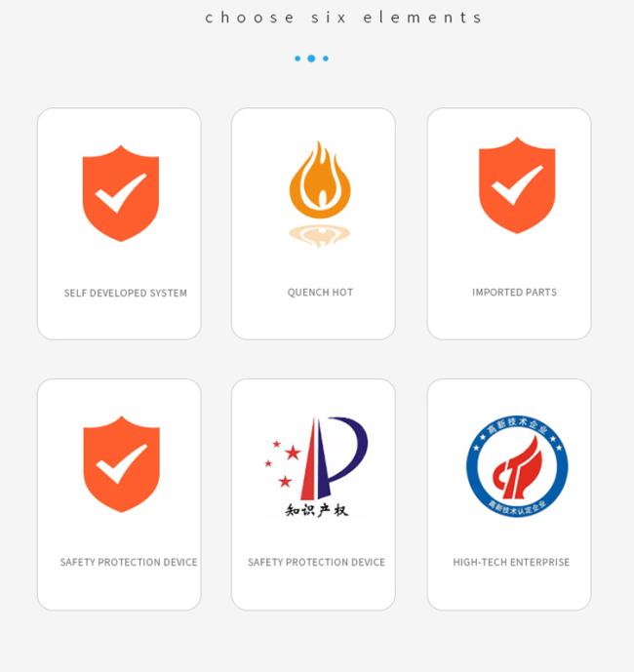
Task: Open the SELF DEVELOPED SYSTEM label
Action: click(126, 294)
